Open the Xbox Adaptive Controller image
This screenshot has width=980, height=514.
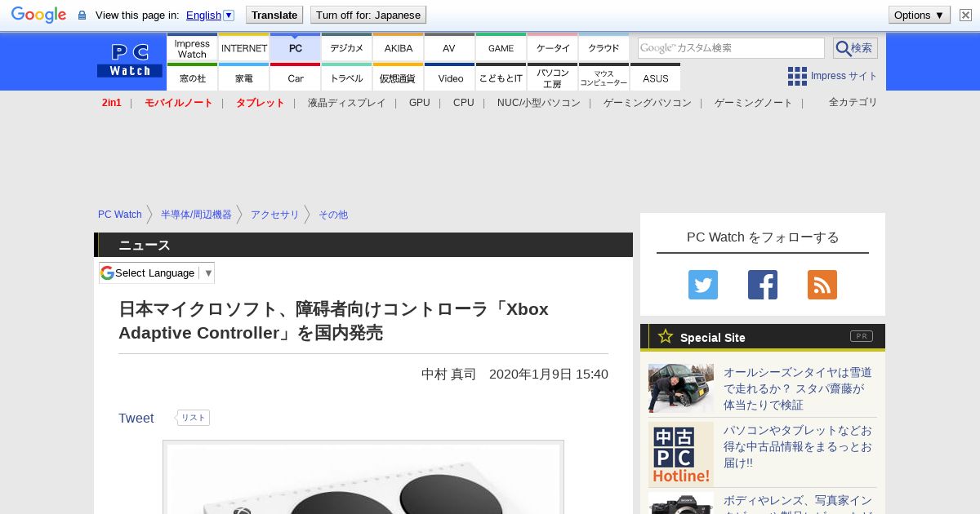(x=363, y=477)
